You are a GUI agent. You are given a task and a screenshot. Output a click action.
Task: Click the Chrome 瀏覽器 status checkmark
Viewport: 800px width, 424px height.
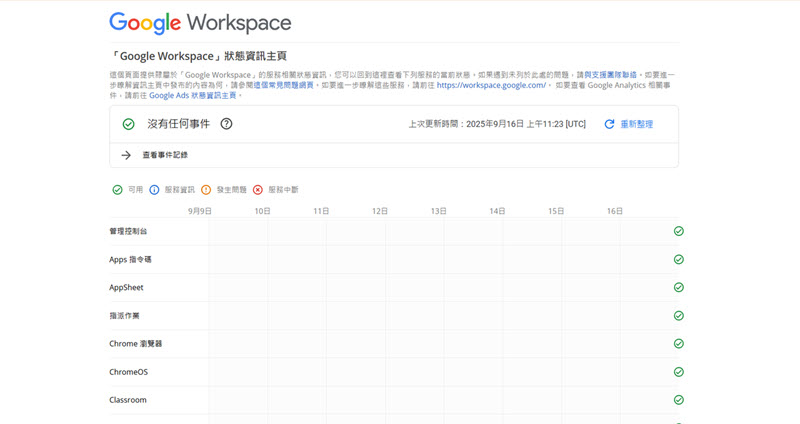[678, 343]
